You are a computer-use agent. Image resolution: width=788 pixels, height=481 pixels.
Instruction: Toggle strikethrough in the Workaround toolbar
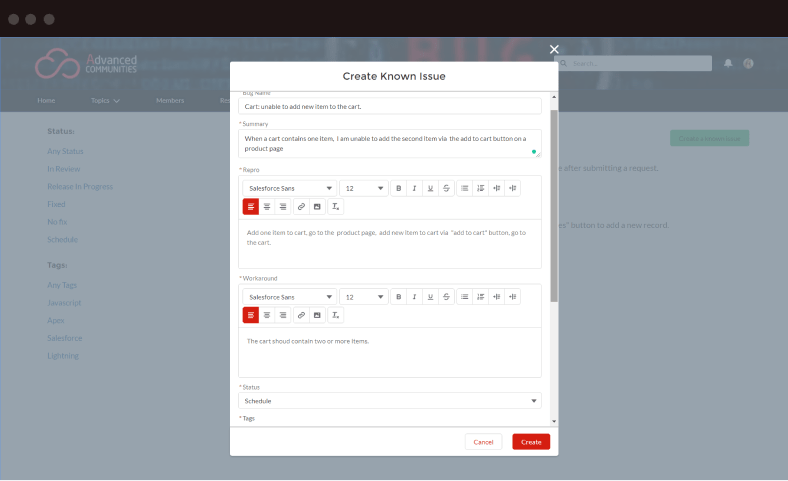point(446,297)
